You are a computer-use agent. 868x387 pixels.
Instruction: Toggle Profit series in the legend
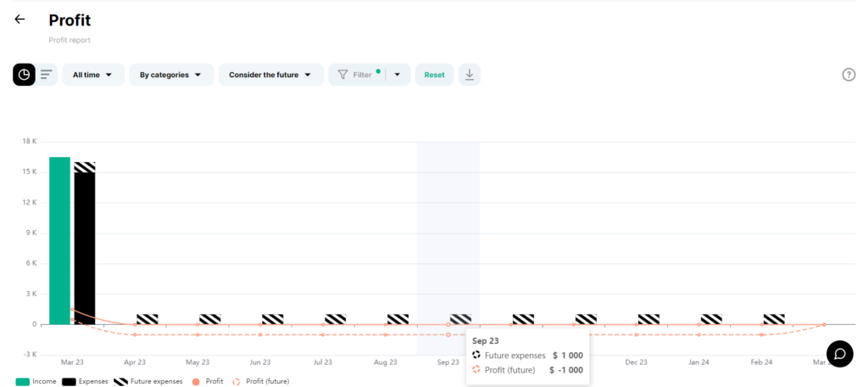[207, 381]
